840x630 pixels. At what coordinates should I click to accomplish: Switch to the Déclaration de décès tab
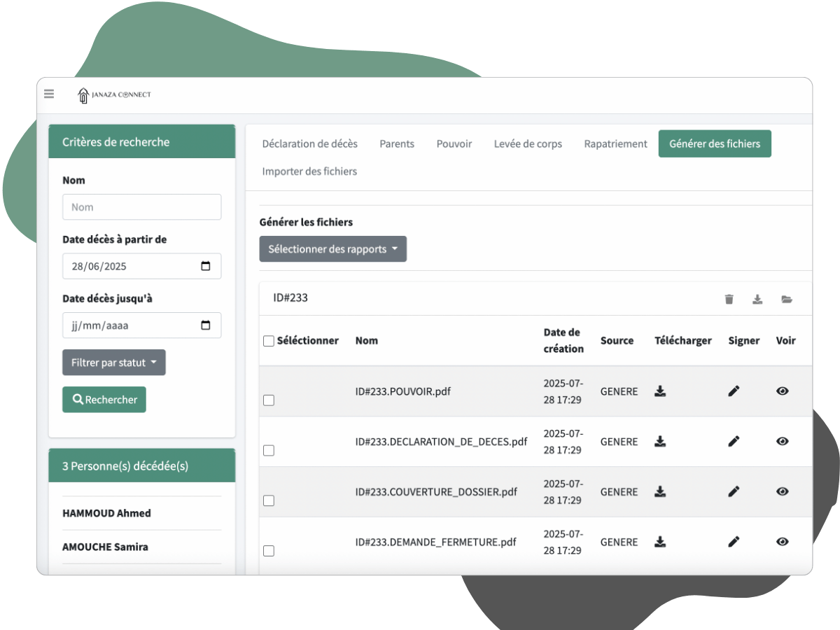pos(309,143)
